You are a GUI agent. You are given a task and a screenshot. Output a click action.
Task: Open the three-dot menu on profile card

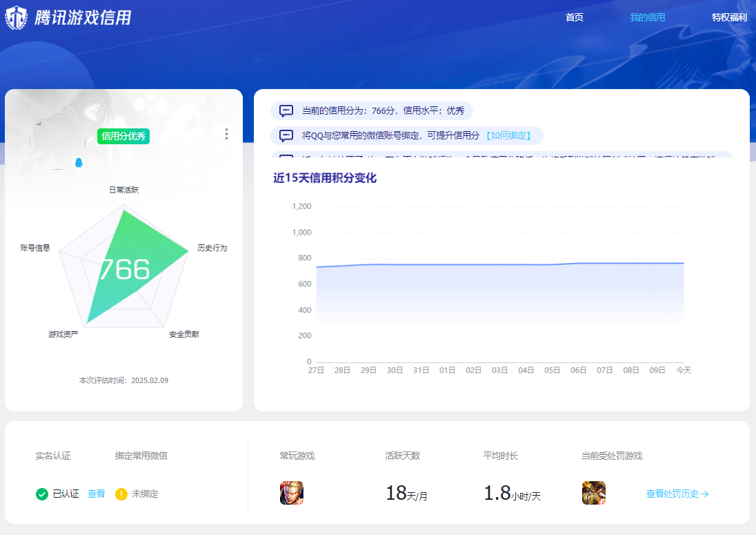[x=226, y=134]
